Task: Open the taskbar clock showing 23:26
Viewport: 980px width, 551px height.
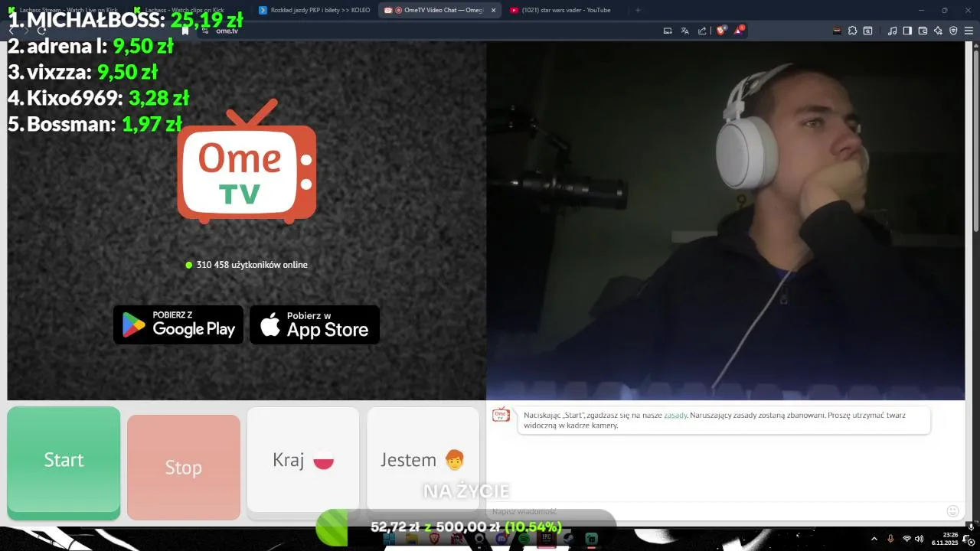Action: (945, 539)
